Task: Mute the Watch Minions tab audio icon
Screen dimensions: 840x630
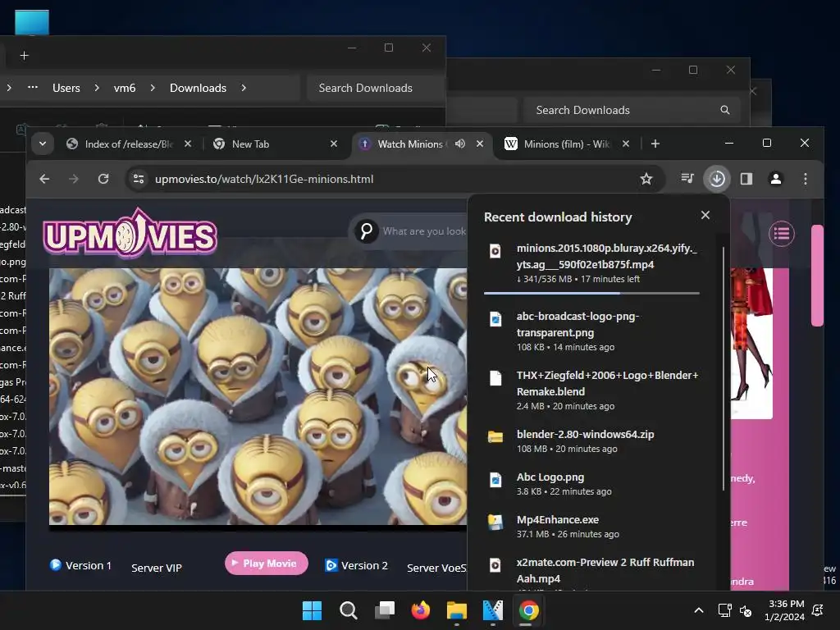Action: click(460, 144)
